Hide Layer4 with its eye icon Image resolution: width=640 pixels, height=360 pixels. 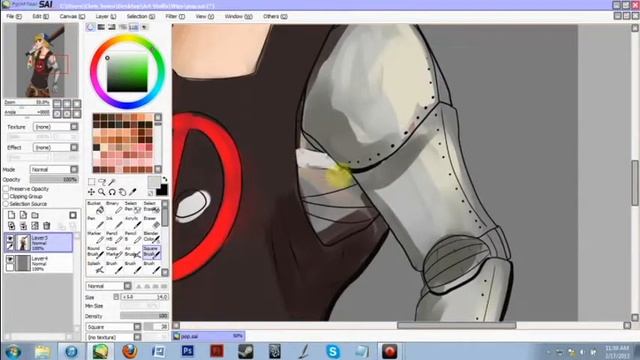(10, 259)
